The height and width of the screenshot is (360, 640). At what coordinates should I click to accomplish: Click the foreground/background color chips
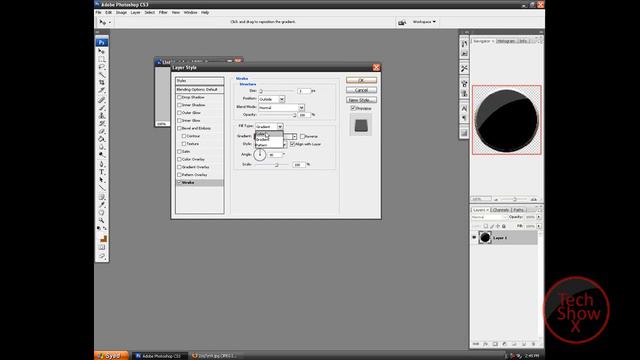(102, 238)
